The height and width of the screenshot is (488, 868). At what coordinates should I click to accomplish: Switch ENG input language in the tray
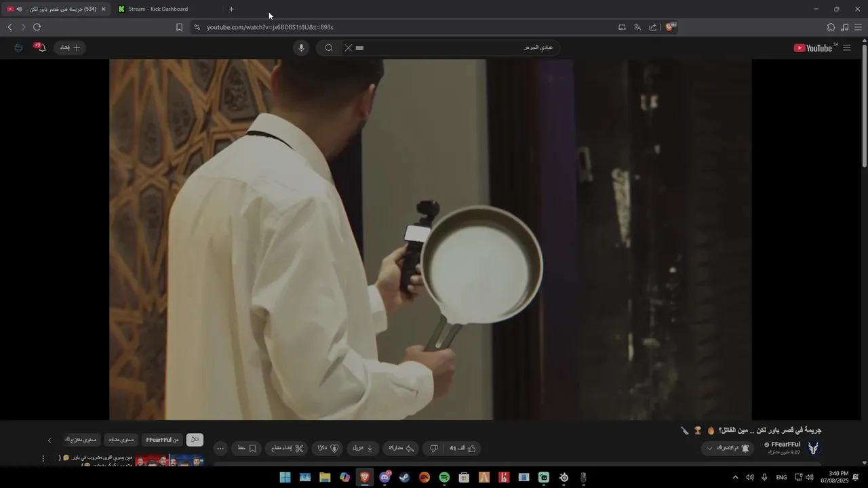click(781, 477)
